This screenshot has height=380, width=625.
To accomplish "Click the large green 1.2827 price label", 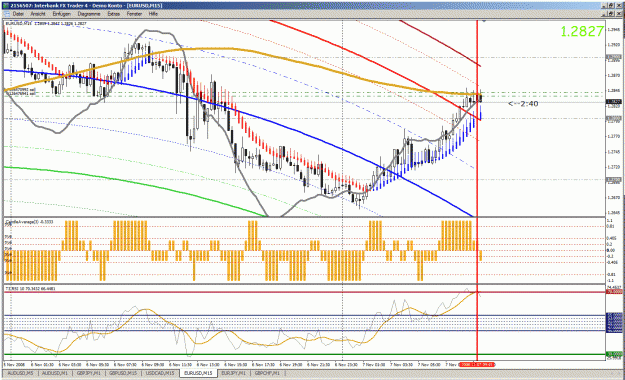I will pyautogui.click(x=582, y=32).
